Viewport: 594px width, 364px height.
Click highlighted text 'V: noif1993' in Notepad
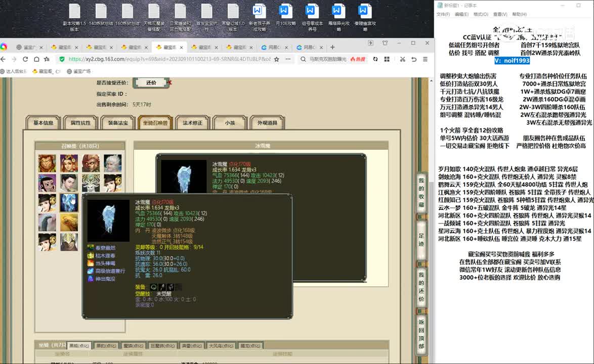pyautogui.click(x=512, y=61)
